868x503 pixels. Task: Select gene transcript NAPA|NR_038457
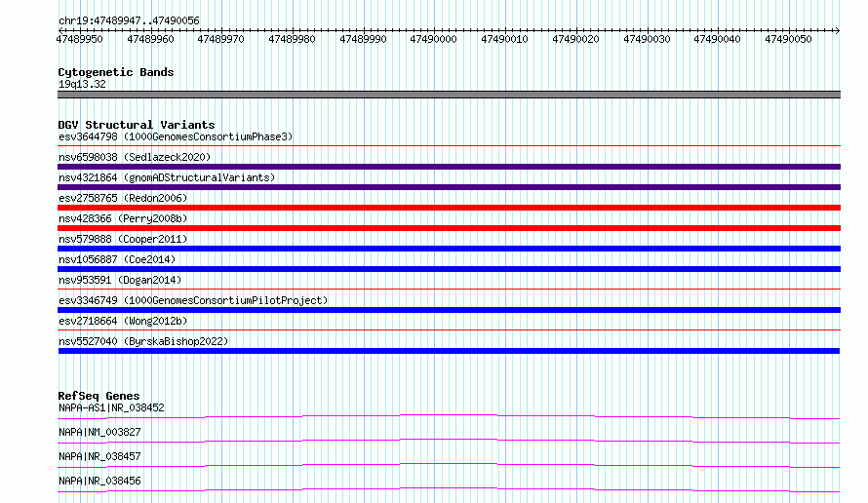pos(99,456)
